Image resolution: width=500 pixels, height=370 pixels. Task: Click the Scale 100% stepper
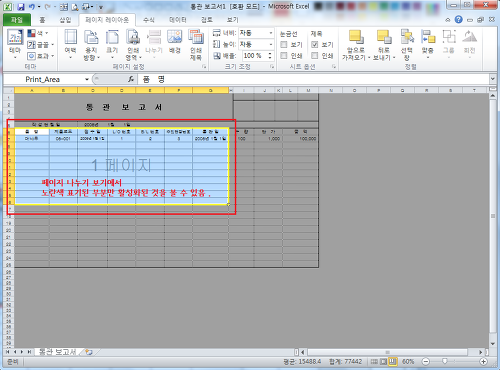[x=270, y=55]
